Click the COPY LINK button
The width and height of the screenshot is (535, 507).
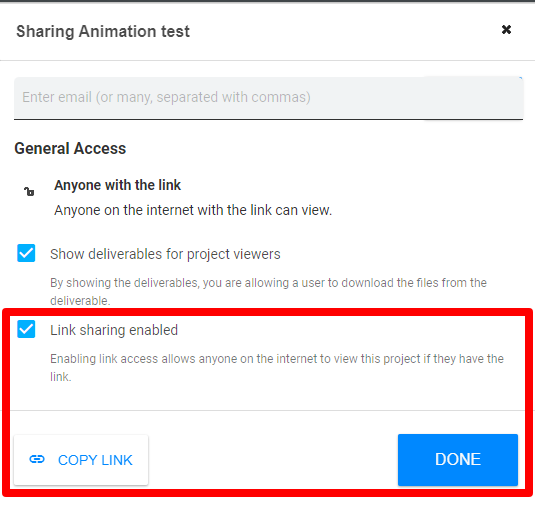click(81, 460)
